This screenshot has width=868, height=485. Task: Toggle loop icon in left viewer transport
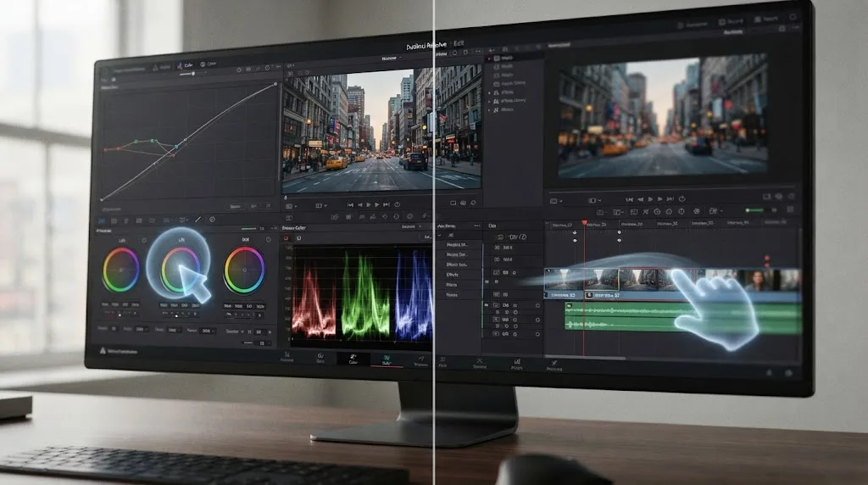point(397,204)
